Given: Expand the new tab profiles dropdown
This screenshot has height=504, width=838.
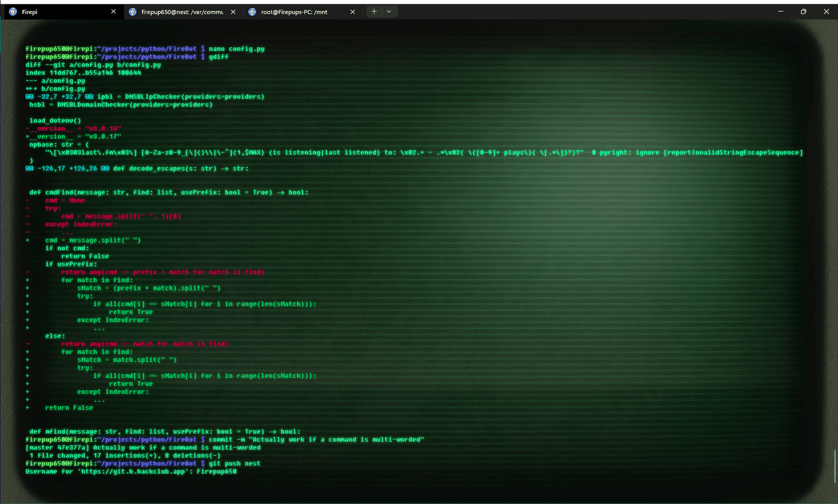Looking at the screenshot, I should (389, 12).
